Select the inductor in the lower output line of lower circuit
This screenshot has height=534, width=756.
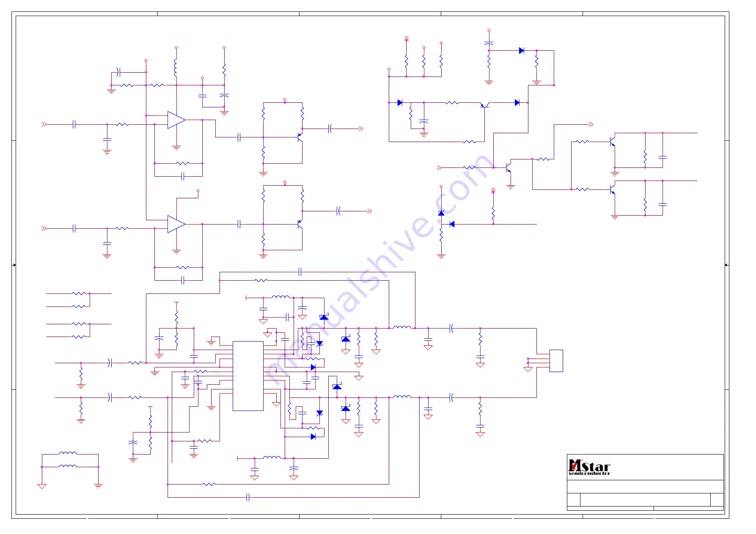(402, 396)
